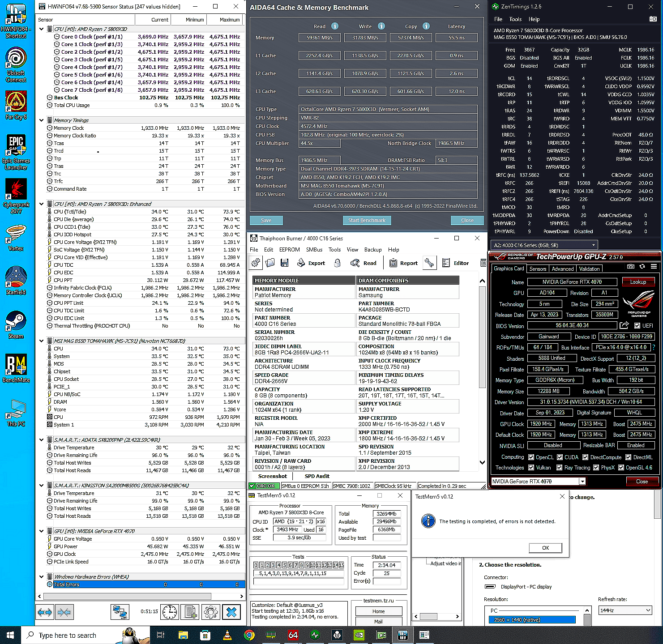
Task: Open Starfield desktop shortcut
Action: (x=16, y=281)
